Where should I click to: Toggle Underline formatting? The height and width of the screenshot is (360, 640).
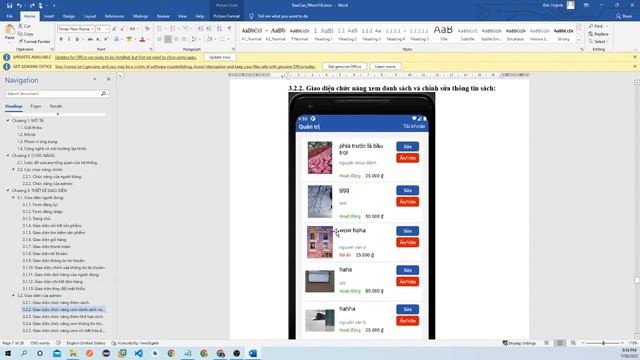point(77,39)
